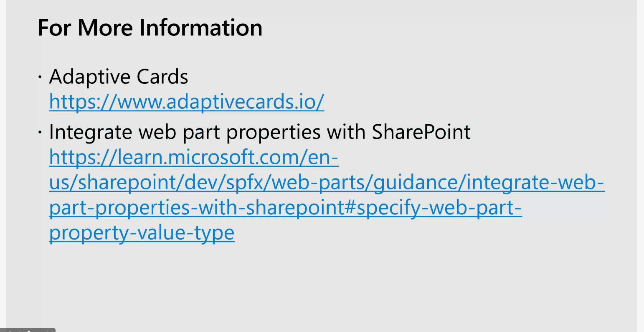Viewport: 644px width, 332px height.
Task: Click the link line starting "us/sharepoint/dev/spfx"
Action: click(x=327, y=183)
